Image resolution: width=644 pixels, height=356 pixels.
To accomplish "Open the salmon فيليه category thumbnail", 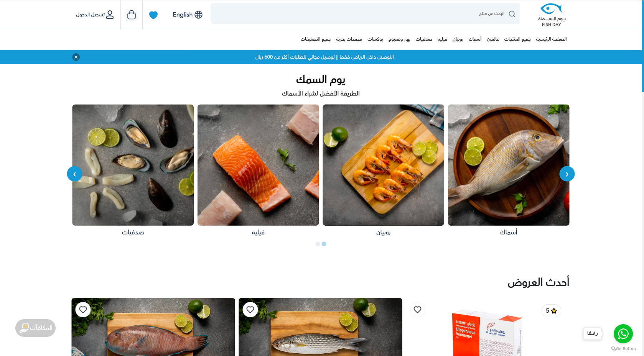I will [258, 165].
